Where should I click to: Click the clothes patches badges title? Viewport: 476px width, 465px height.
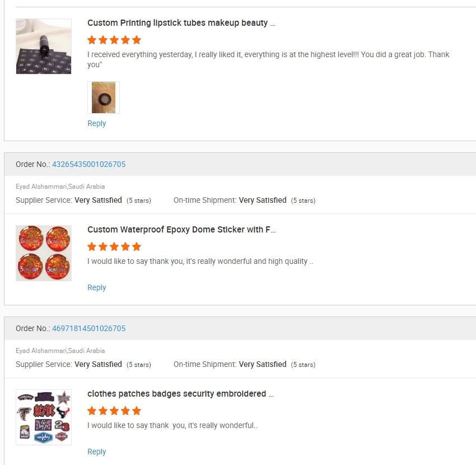click(x=180, y=394)
